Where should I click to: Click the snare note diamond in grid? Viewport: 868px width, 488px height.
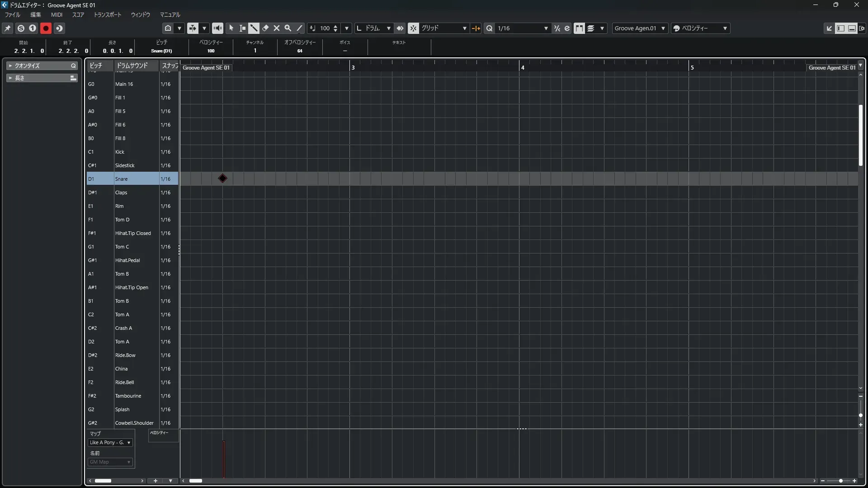(222, 178)
